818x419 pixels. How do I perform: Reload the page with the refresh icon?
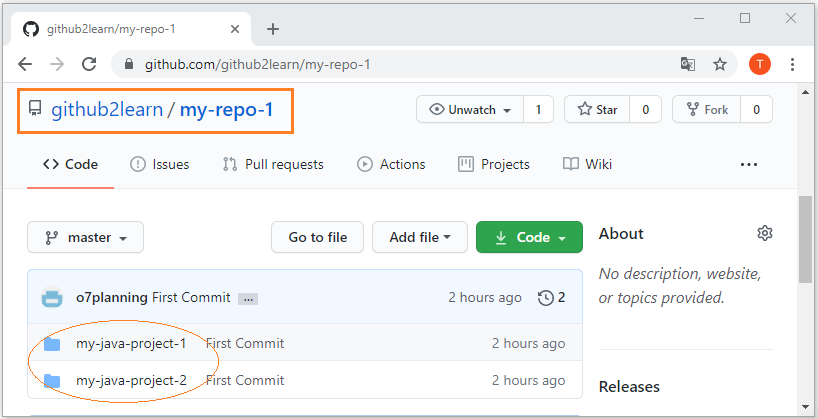[89, 64]
